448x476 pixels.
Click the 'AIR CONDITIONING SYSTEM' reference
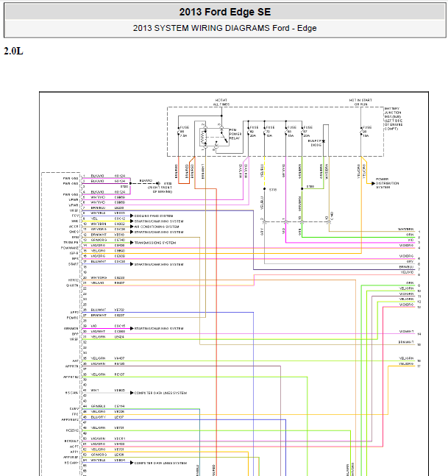157,227
